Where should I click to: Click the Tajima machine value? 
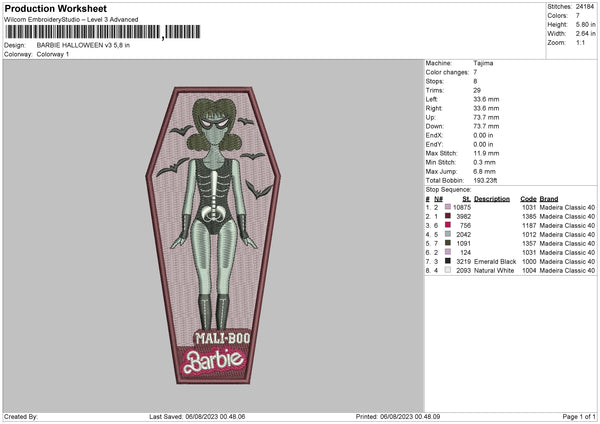pos(484,63)
